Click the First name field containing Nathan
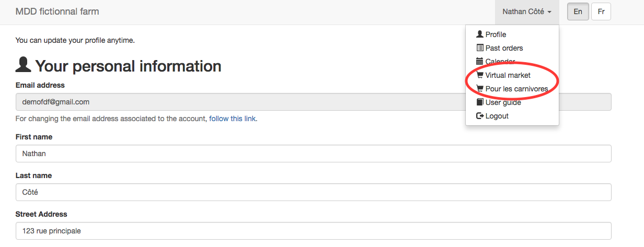Viewport: 644px width, 247px height. [x=314, y=154]
